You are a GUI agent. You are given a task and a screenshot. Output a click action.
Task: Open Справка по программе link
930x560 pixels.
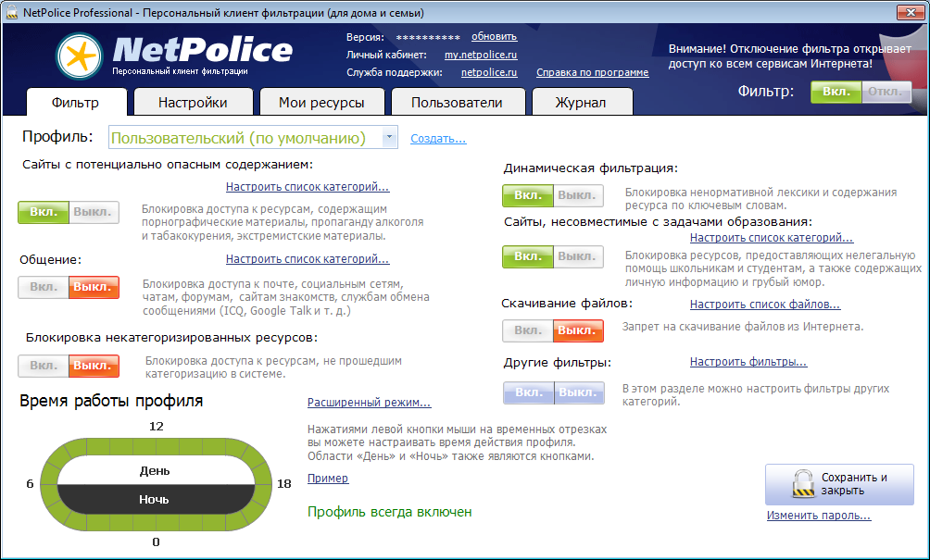click(x=593, y=73)
